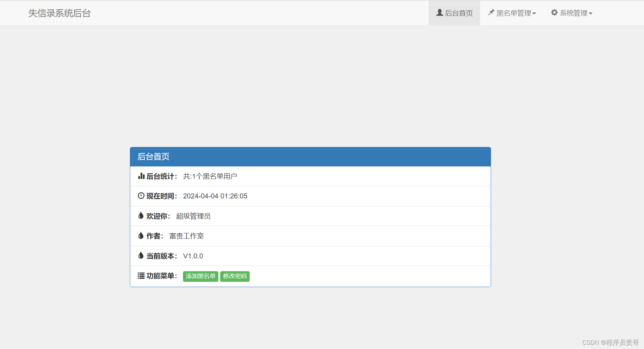This screenshot has width=644, height=349.
Task: Expand the caret arrow of 黑名单管理
Action: point(534,14)
